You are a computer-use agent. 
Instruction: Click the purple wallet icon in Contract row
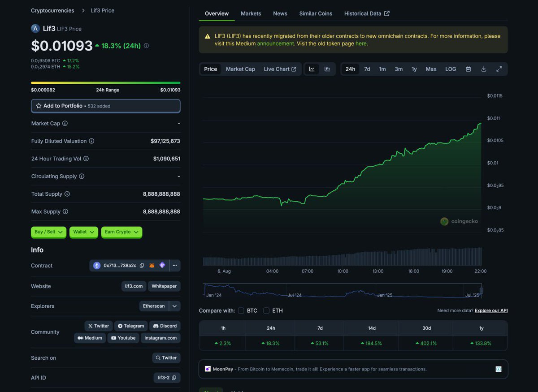point(162,265)
